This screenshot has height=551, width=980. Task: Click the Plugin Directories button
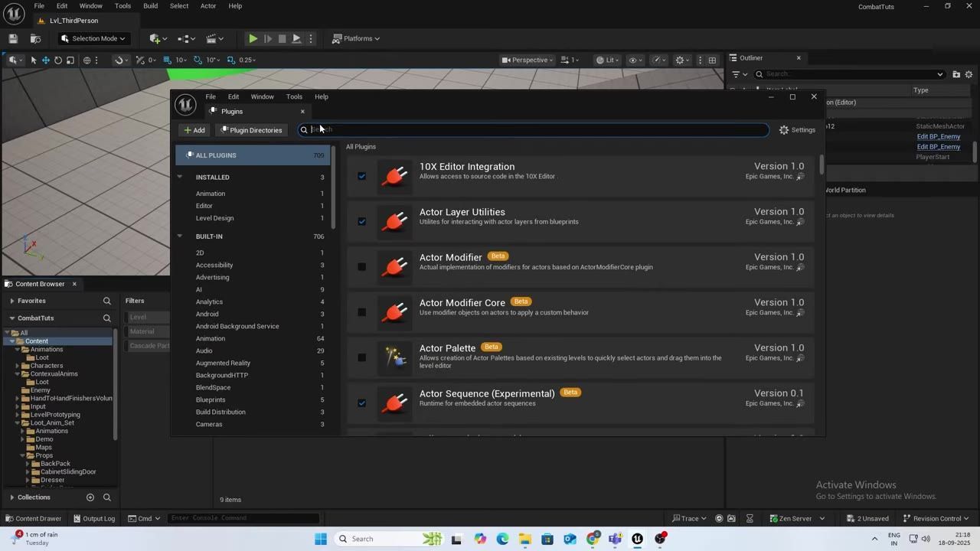pos(251,130)
